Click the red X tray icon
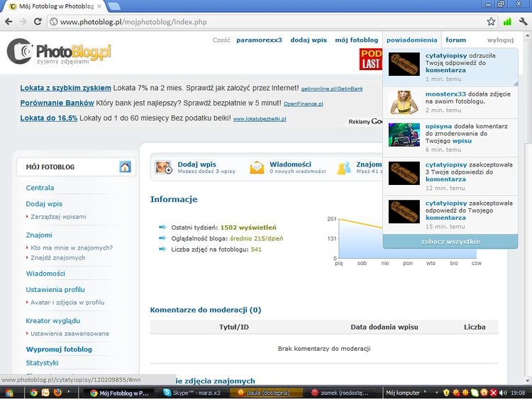Image resolution: width=532 pixels, height=399 pixels. coord(493,393)
